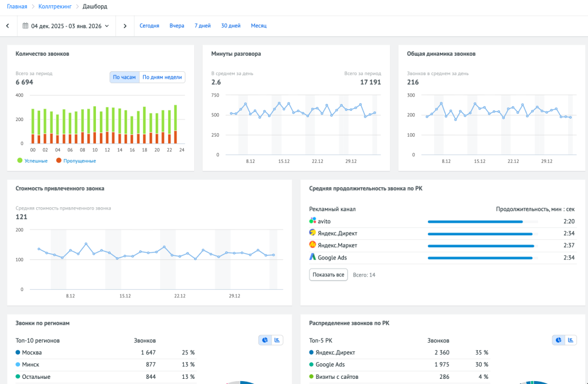Click the Яндекс.Маркет channel icon

click(x=312, y=245)
